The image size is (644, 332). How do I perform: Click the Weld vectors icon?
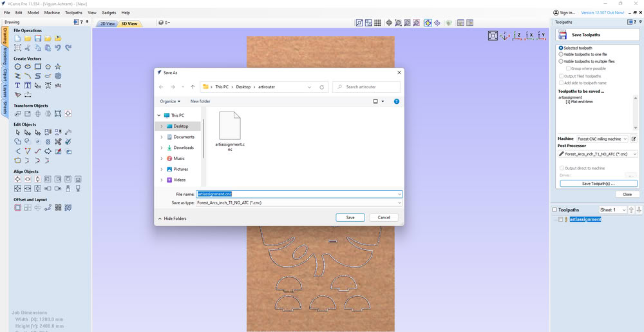tap(17, 142)
